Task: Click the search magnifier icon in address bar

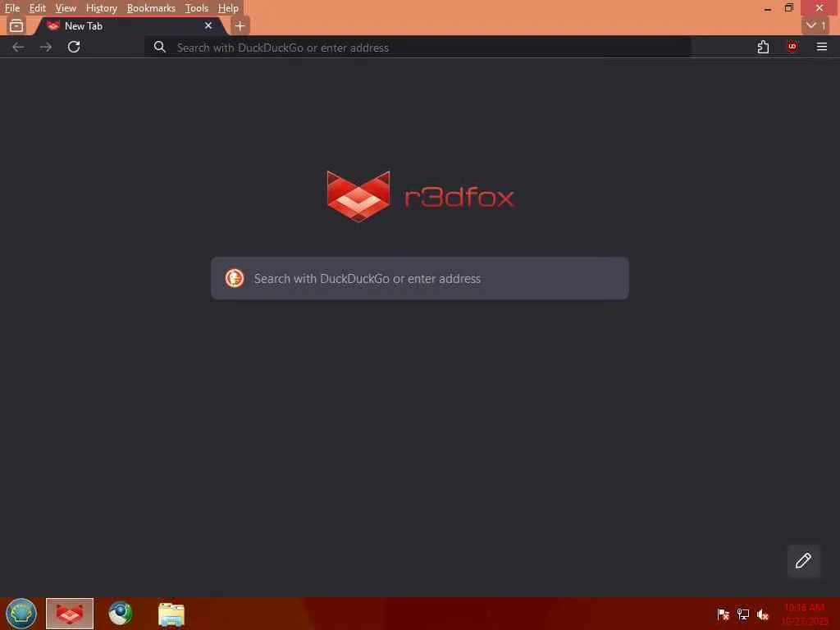Action: coord(159,47)
